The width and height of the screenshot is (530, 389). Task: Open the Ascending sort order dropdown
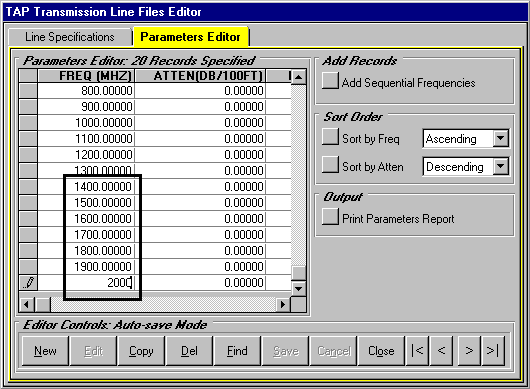[x=501, y=138]
